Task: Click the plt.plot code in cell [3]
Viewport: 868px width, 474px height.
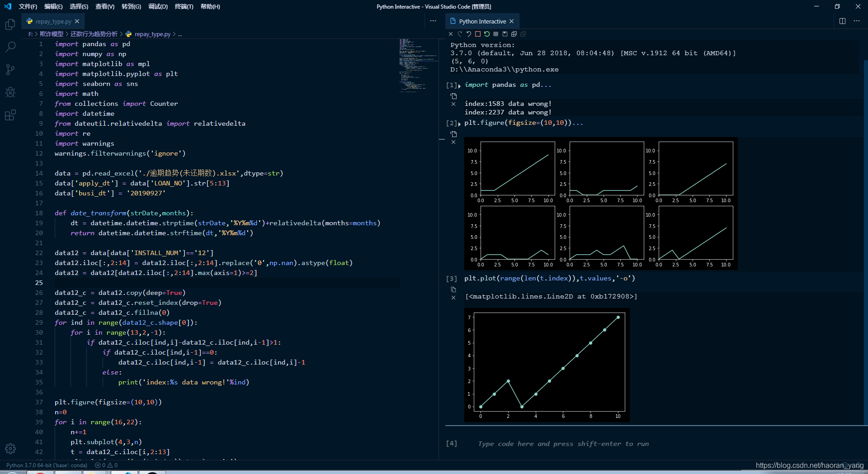Action: (x=550, y=278)
